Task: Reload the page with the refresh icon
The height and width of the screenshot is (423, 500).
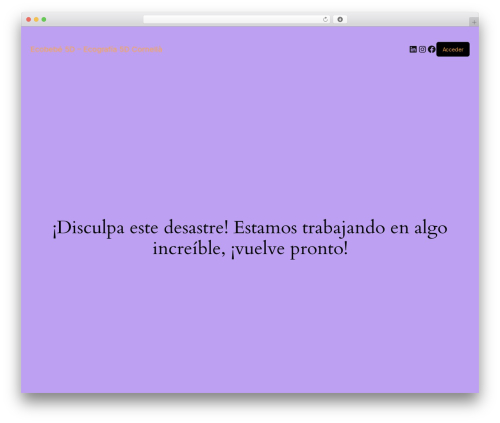Action: click(325, 19)
